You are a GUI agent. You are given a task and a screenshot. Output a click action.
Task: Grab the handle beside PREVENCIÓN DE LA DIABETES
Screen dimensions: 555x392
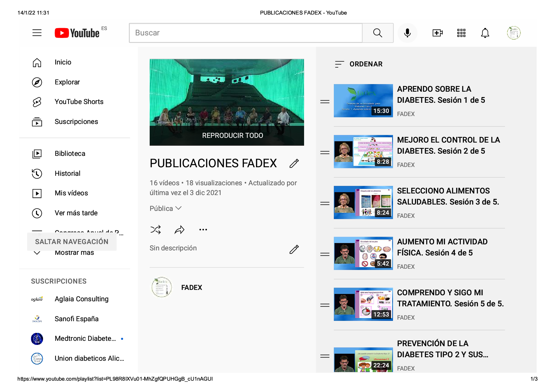(x=325, y=356)
